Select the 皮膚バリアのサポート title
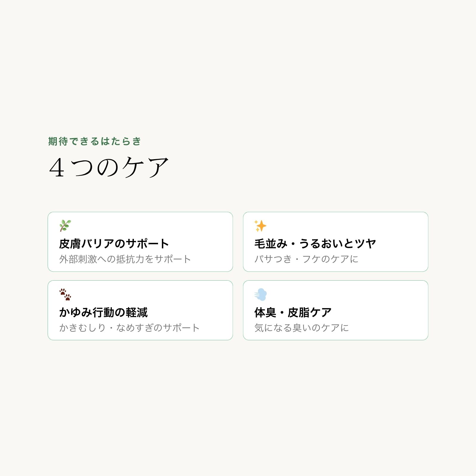 click(114, 244)
